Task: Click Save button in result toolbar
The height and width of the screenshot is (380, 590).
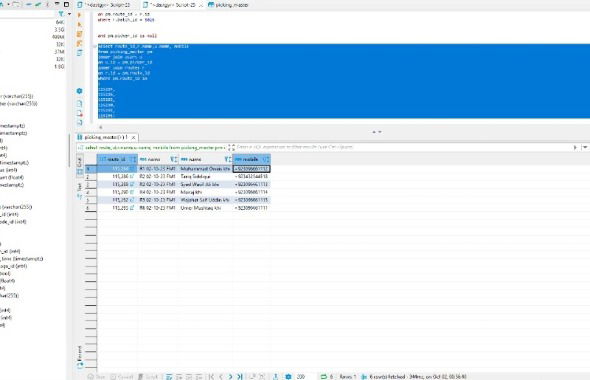Action: tap(97, 377)
